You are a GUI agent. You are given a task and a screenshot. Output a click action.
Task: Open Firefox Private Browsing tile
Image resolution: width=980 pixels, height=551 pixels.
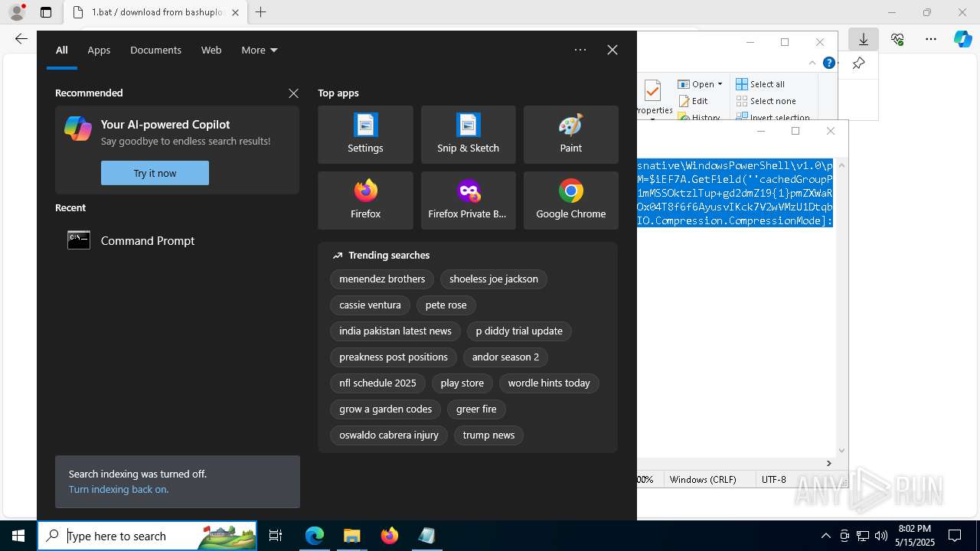pos(468,201)
